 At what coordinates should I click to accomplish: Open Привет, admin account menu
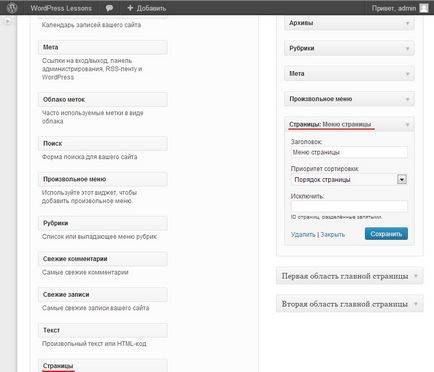pos(394,8)
